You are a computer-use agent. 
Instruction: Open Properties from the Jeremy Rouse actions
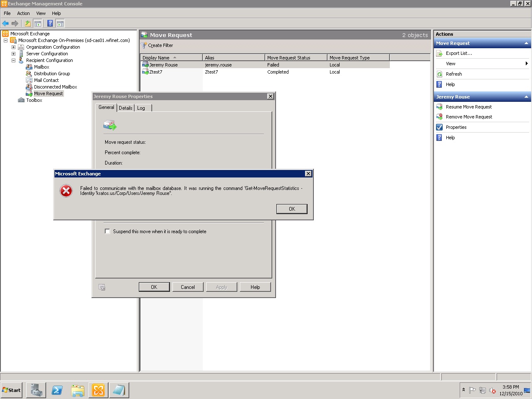[x=456, y=127]
